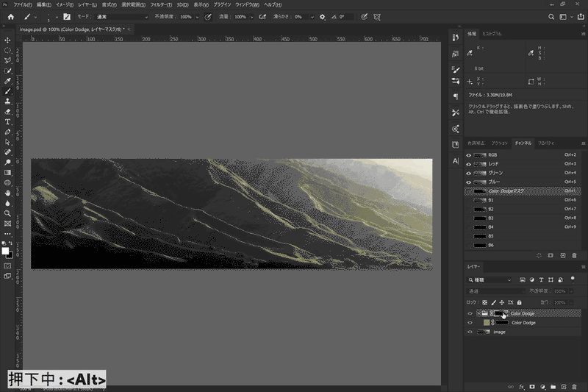Select the Clone Stamp tool
The height and width of the screenshot is (392, 588).
click(x=7, y=101)
